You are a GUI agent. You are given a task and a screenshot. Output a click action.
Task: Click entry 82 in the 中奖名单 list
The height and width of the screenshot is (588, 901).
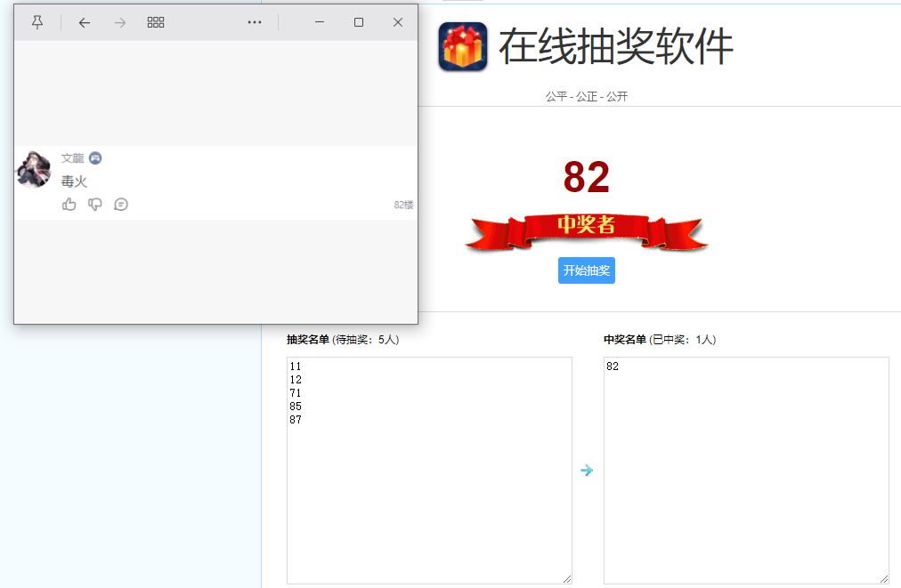(613, 366)
